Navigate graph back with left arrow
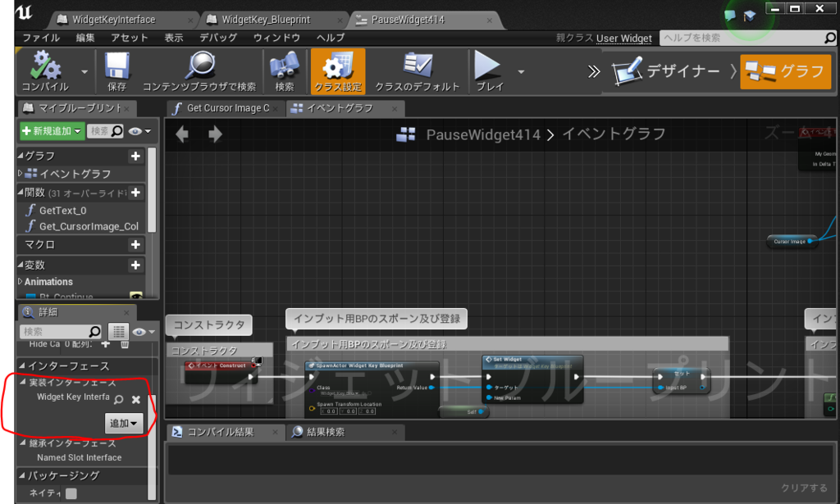840x504 pixels. tap(182, 134)
